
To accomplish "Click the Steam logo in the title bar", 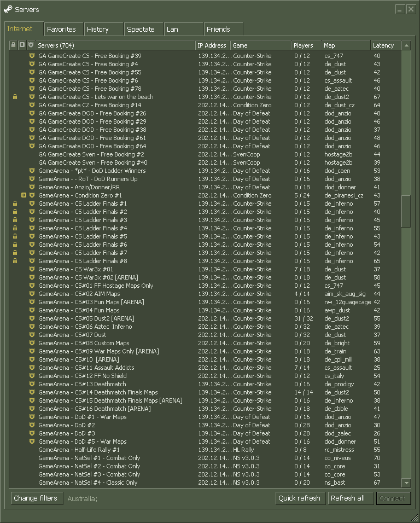I will (x=8, y=9).
